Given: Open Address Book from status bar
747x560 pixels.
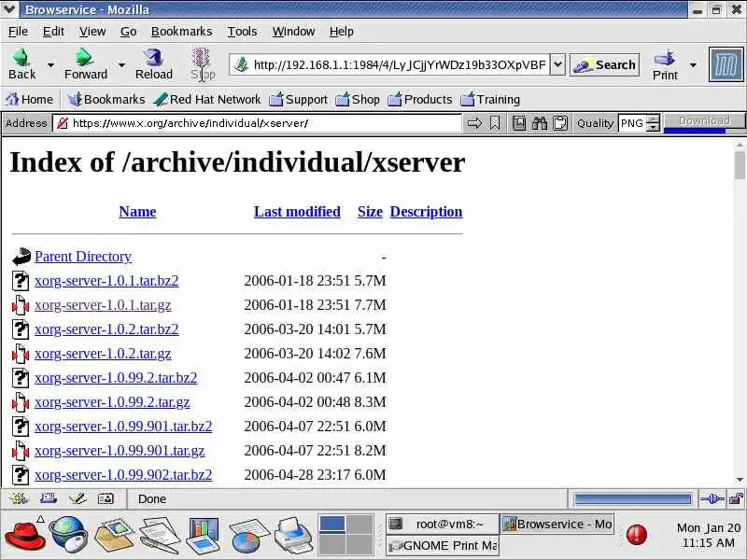Looking at the screenshot, I should [106, 498].
